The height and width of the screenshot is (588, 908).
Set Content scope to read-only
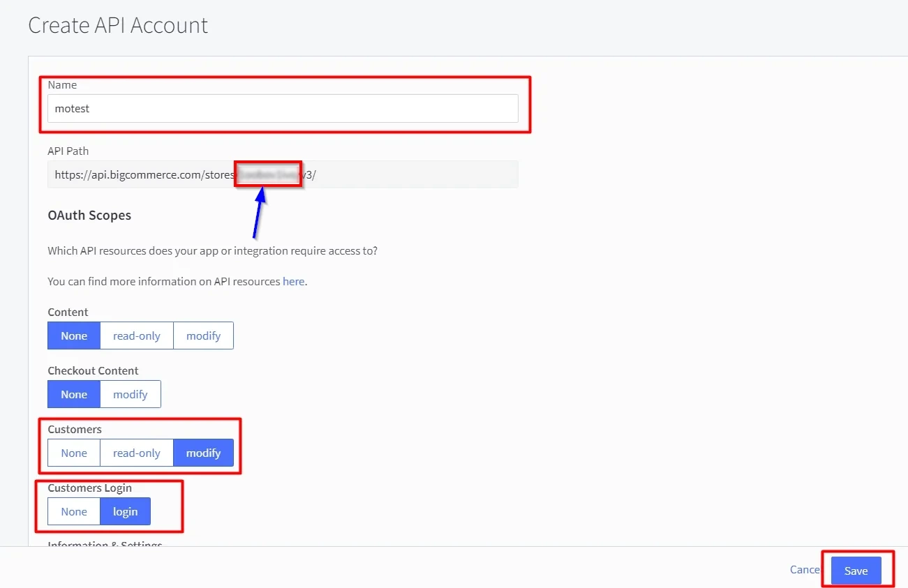pyautogui.click(x=137, y=336)
